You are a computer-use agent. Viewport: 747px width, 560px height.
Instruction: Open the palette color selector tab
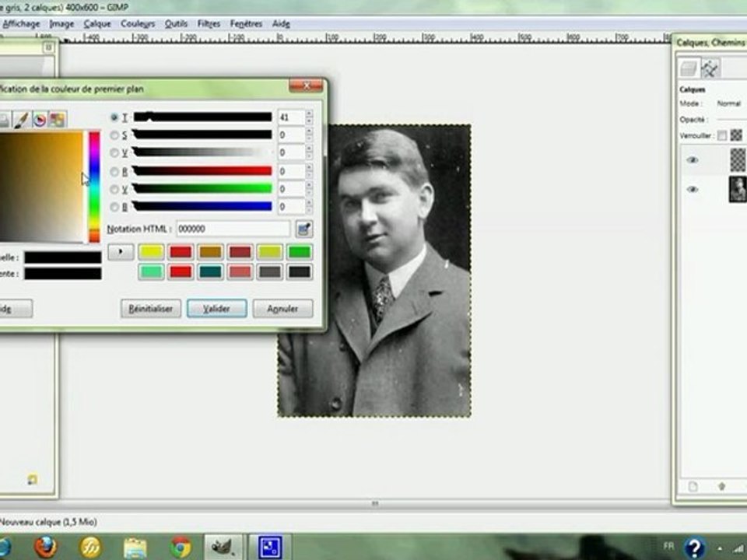tap(57, 120)
